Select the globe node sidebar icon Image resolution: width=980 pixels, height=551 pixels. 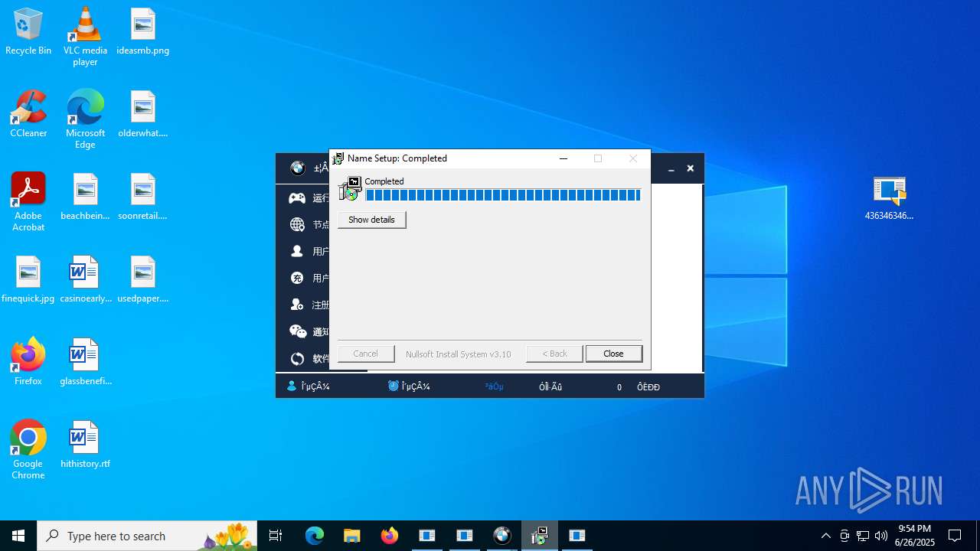297,224
